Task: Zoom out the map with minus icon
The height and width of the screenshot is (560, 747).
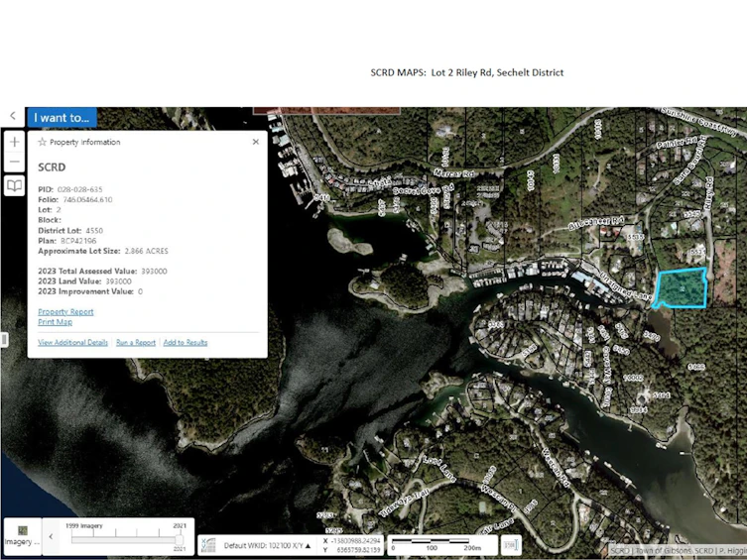Action: coord(15,162)
